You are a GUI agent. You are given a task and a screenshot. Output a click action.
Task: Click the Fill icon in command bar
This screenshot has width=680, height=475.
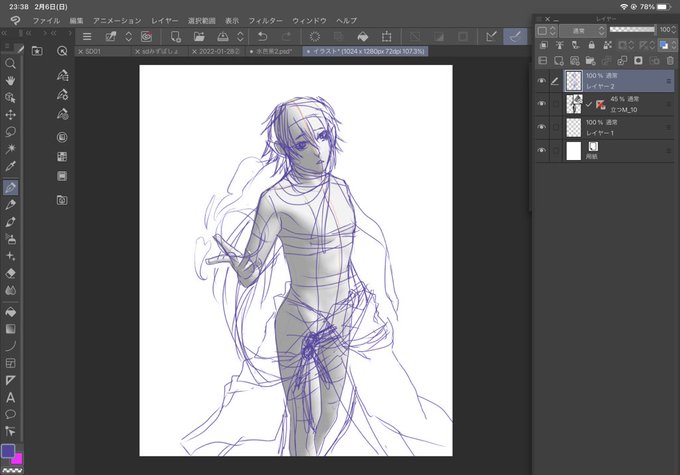tap(363, 36)
